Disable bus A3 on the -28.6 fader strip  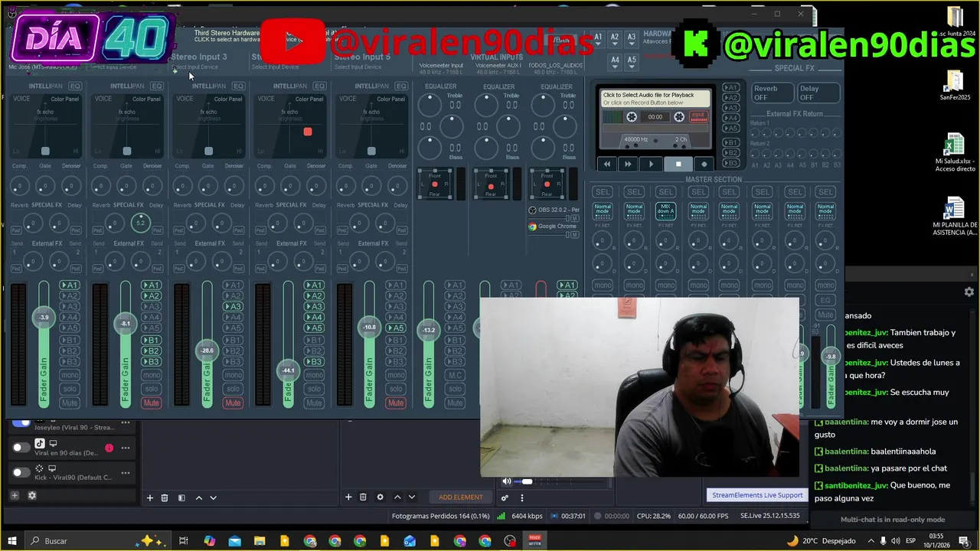[233, 307]
